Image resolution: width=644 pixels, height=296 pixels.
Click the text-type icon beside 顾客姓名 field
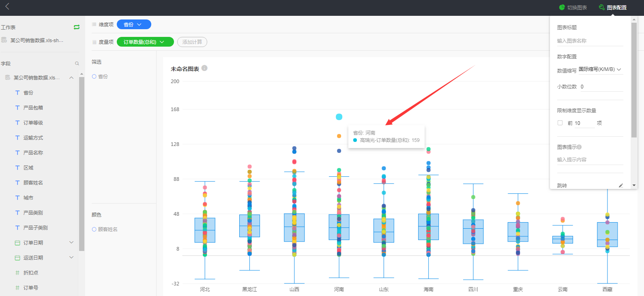tap(17, 183)
